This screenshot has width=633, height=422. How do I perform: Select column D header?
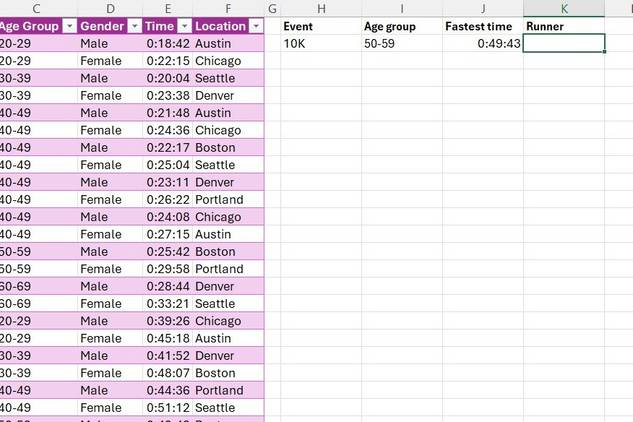point(110,8)
